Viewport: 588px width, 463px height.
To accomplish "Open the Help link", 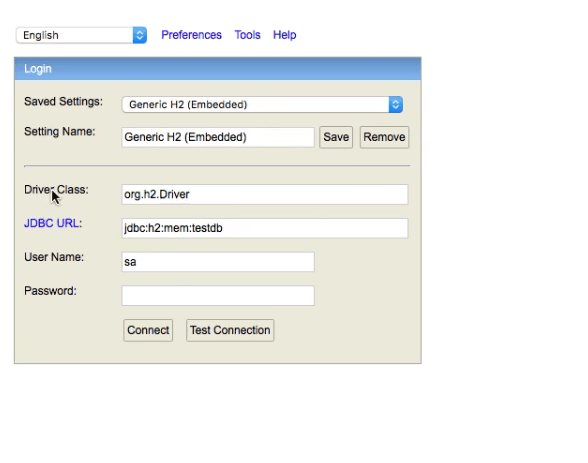I will (284, 35).
